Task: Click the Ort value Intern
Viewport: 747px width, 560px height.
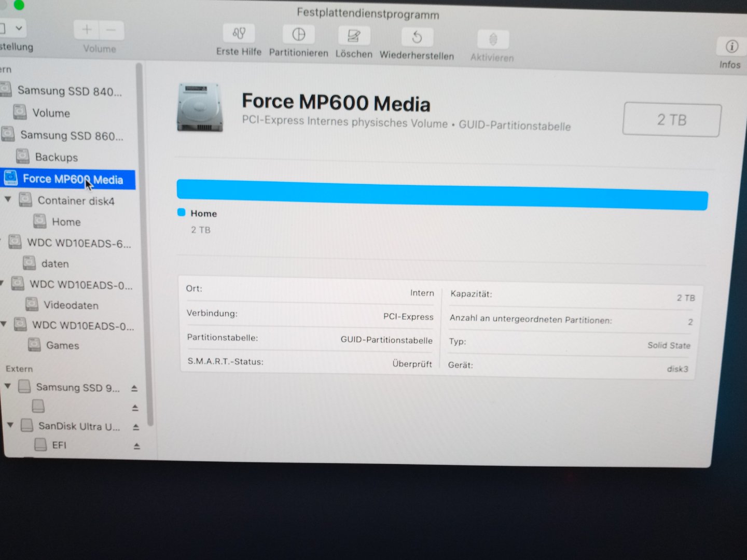Action: tap(422, 293)
